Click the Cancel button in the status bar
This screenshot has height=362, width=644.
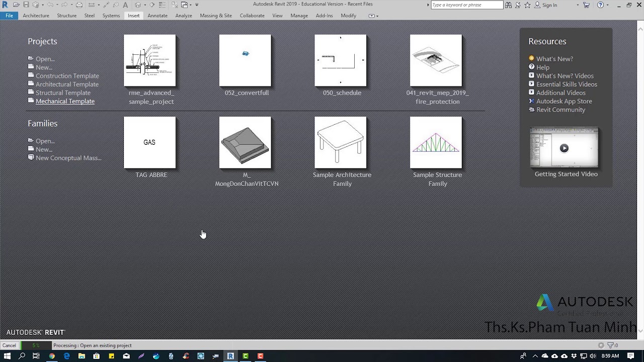[x=9, y=345]
